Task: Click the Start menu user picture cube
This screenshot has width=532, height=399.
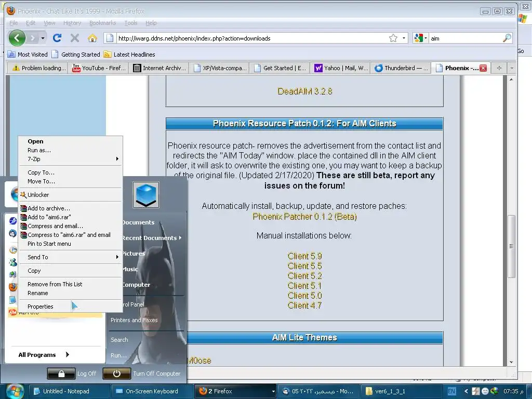Action: pos(146,195)
